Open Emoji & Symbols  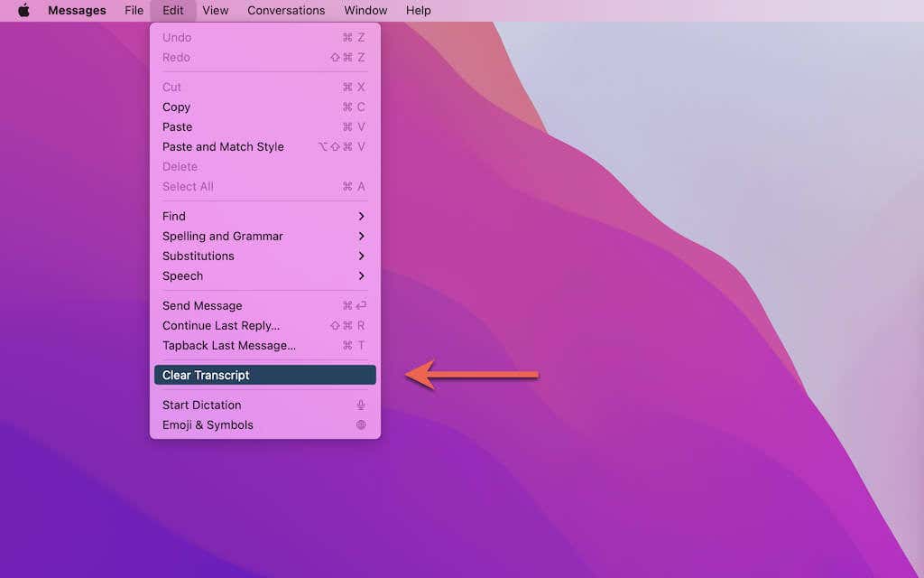[265, 425]
